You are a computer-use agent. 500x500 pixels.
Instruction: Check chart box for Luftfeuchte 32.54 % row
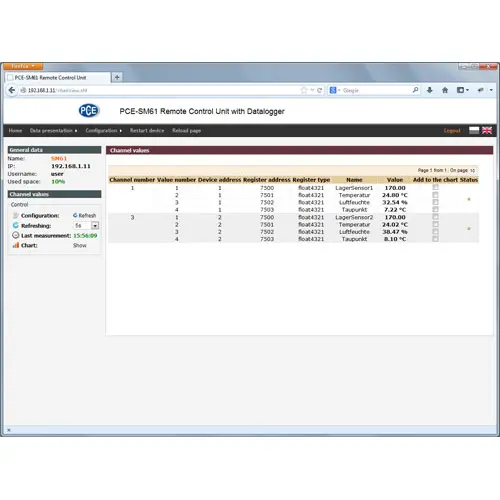(x=435, y=202)
